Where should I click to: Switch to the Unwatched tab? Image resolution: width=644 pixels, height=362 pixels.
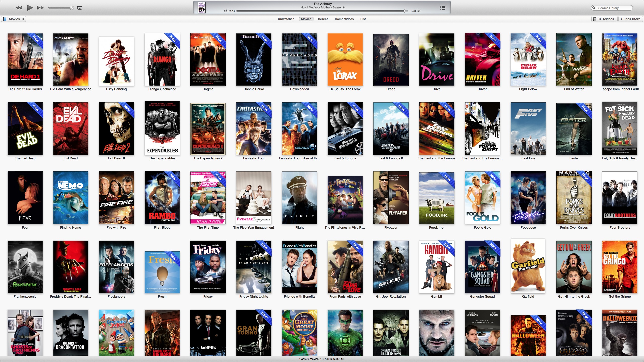[x=286, y=19]
